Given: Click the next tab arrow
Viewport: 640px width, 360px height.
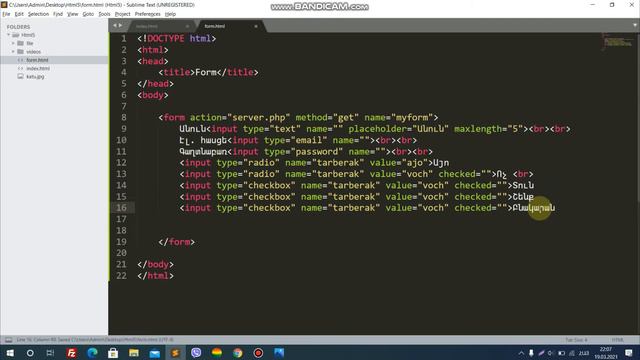Looking at the screenshot, I should click(x=120, y=26).
